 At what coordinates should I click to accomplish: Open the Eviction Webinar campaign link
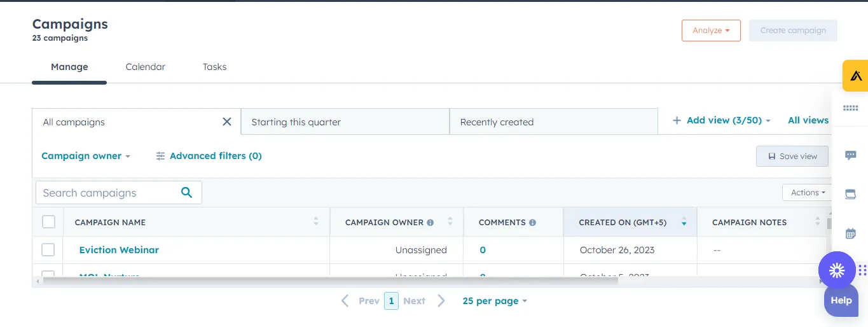coord(119,250)
